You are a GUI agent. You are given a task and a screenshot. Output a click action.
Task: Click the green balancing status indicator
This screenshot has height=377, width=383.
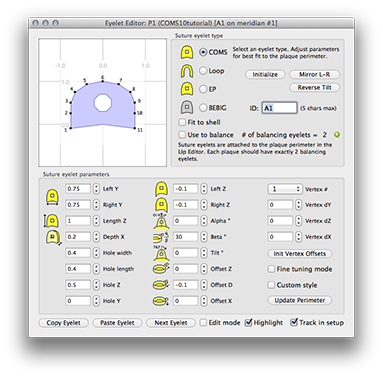(x=337, y=135)
